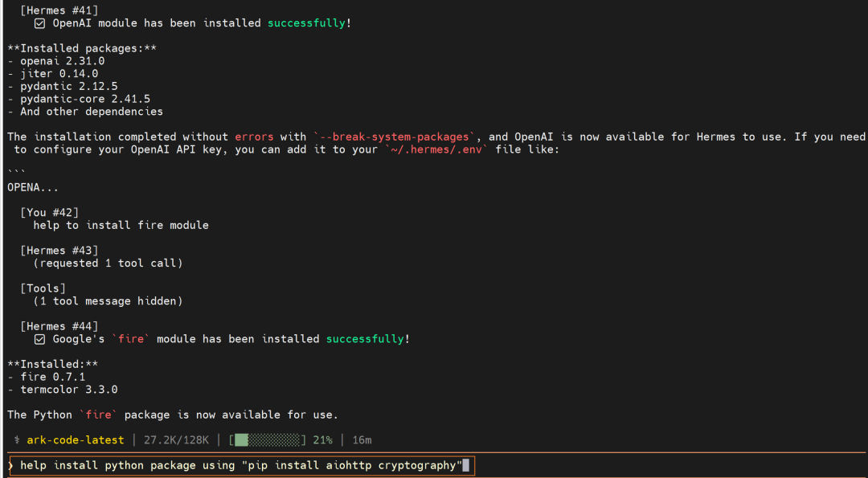
Task: Click the [Hermes #43] message header
Action: 59,251
